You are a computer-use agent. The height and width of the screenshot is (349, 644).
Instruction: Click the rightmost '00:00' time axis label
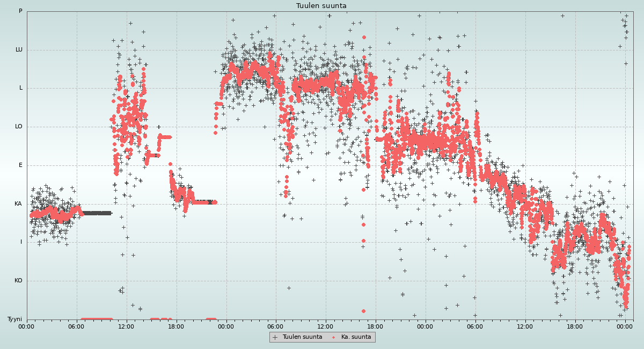pyautogui.click(x=625, y=326)
